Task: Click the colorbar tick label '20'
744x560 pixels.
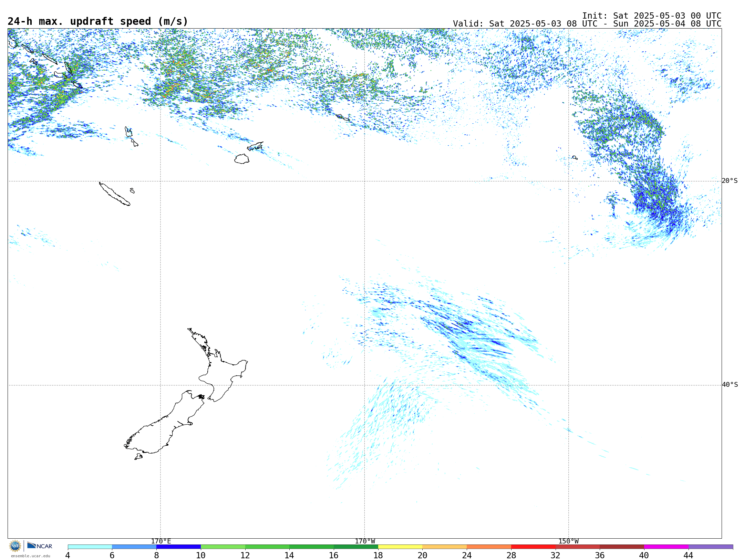Action: click(x=423, y=555)
